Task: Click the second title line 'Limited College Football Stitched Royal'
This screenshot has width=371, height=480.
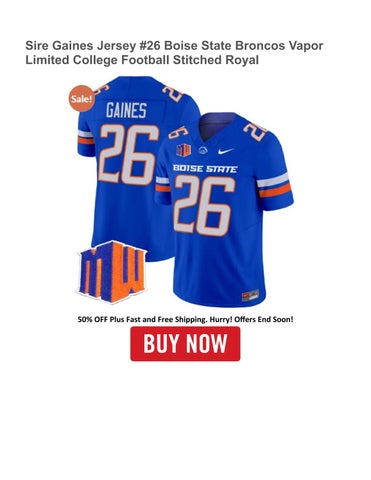Action: click(142, 60)
